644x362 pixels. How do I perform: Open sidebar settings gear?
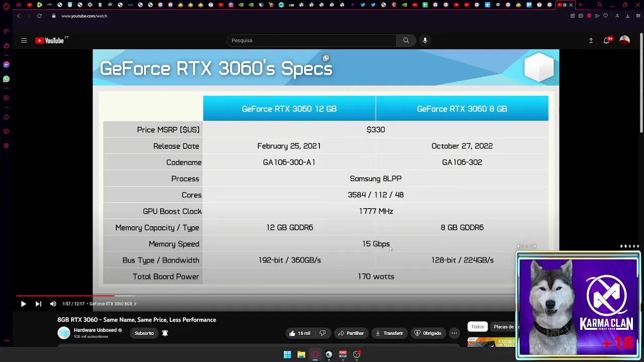6,145
